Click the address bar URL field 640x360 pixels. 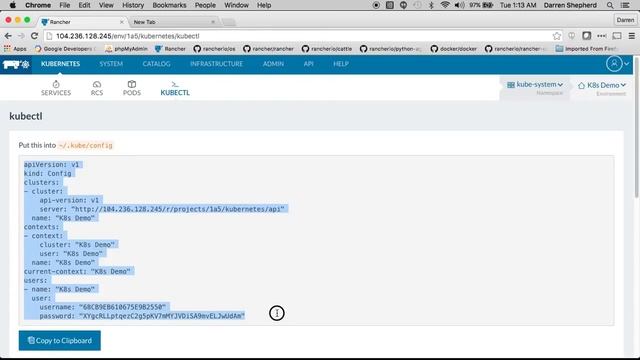pyautogui.click(x=302, y=36)
